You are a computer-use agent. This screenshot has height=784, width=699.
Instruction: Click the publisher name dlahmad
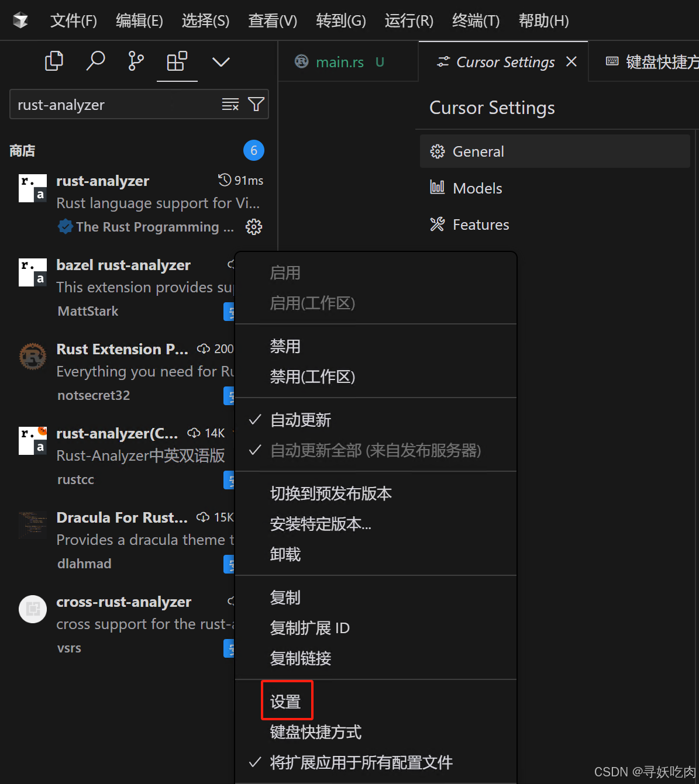click(x=84, y=564)
